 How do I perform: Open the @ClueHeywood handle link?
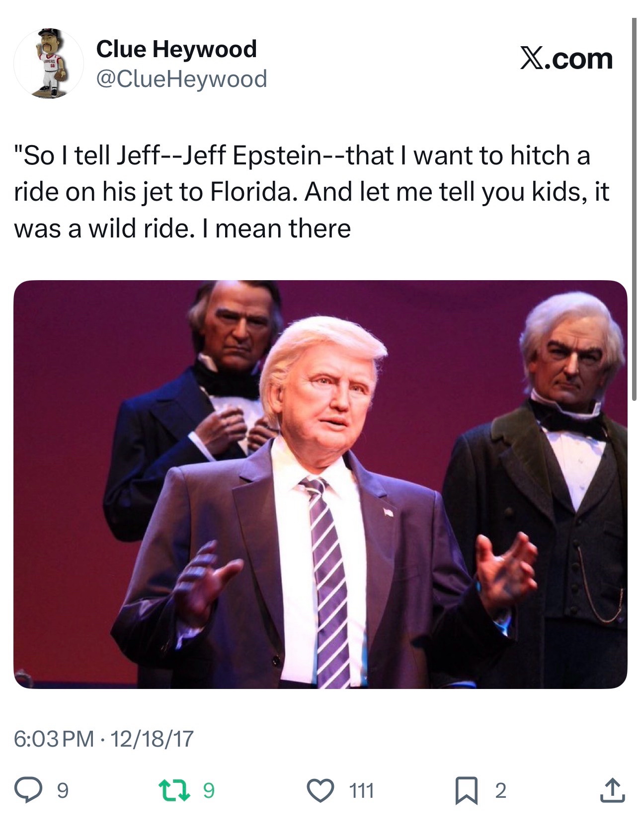(x=181, y=78)
